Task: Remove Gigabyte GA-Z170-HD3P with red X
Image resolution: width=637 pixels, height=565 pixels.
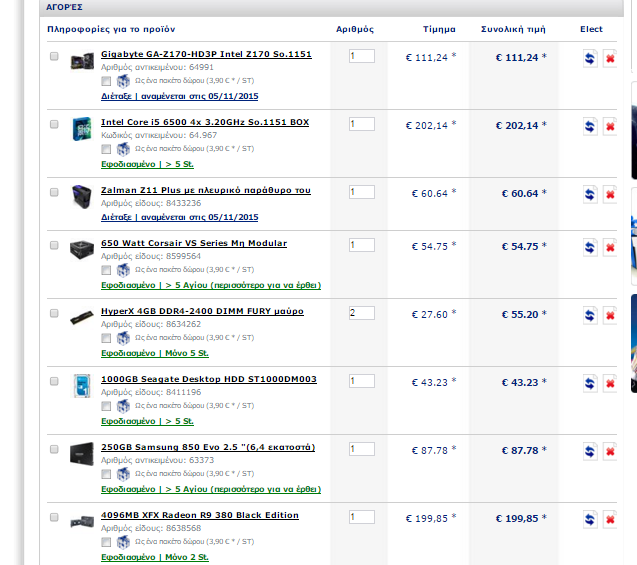Action: pyautogui.click(x=610, y=58)
